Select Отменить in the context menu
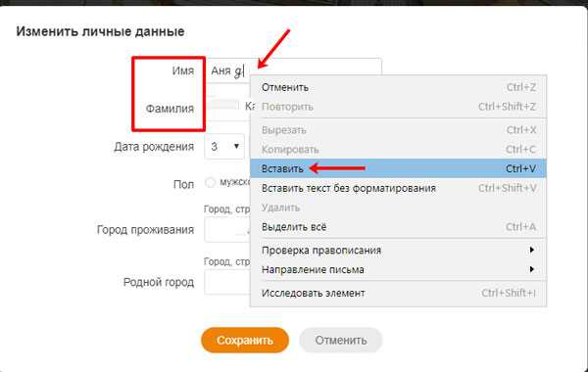The image size is (588, 372). pyautogui.click(x=398, y=87)
